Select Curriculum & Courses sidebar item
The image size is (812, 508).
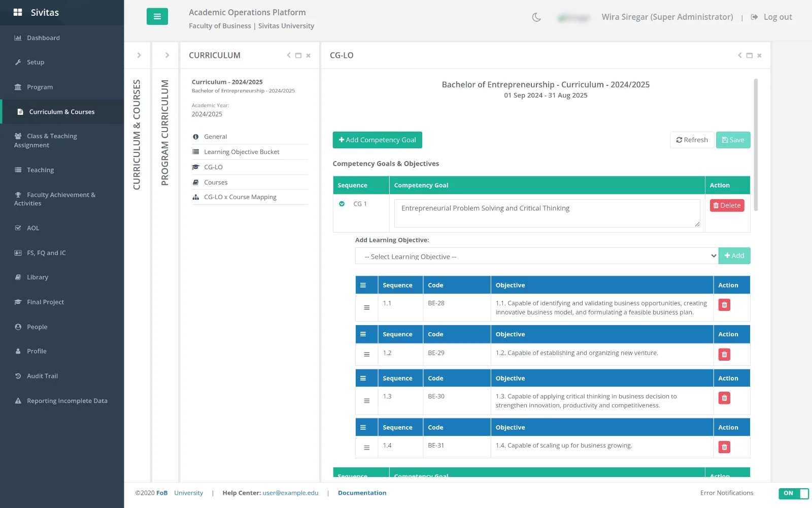pyautogui.click(x=62, y=112)
